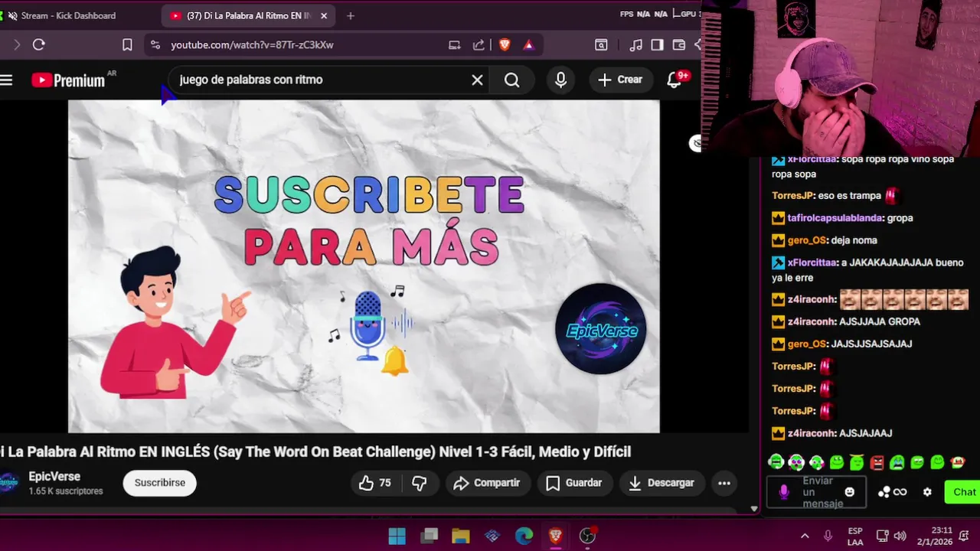Launch Microsoft Edge from taskbar
980x551 pixels.
[x=524, y=536]
